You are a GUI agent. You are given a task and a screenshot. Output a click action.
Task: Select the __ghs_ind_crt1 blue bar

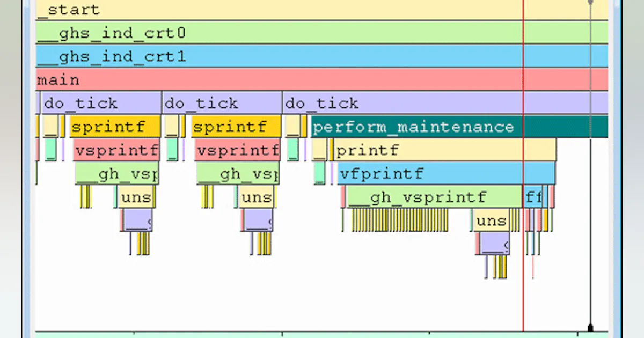(322, 56)
